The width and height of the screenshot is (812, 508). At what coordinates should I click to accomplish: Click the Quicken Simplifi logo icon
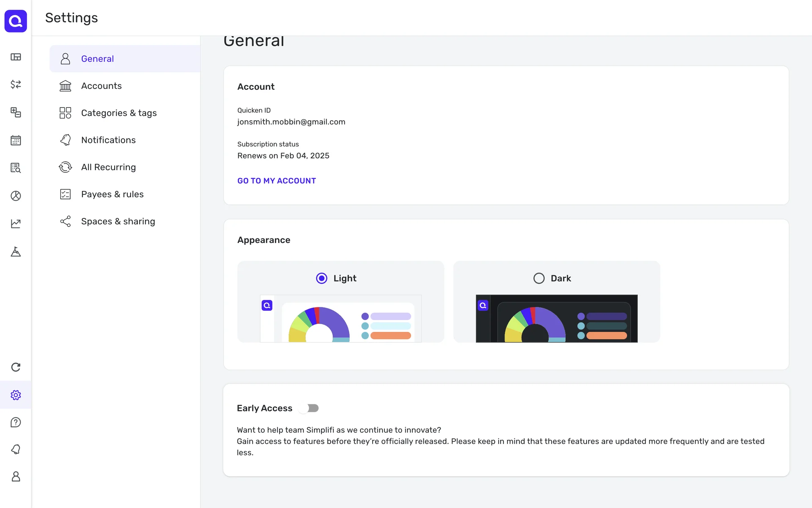[16, 21]
